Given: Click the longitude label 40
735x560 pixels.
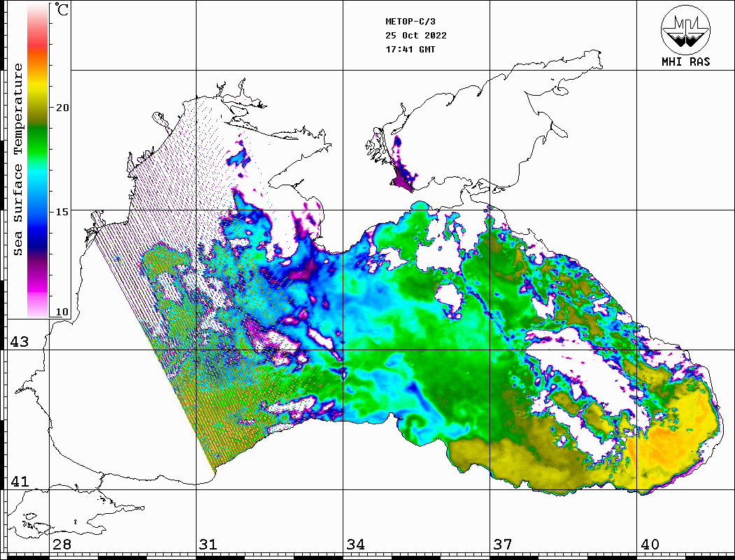Looking at the screenshot, I should coord(650,545).
